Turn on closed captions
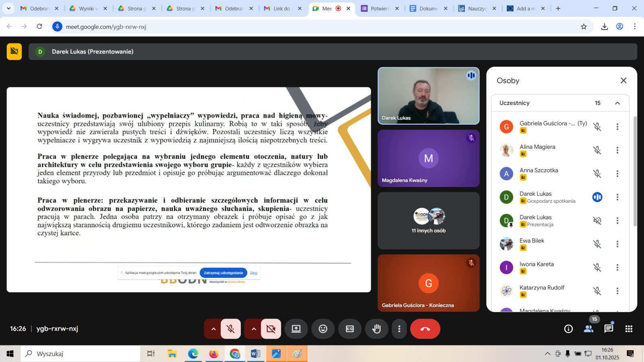The image size is (644, 362). 350,329
